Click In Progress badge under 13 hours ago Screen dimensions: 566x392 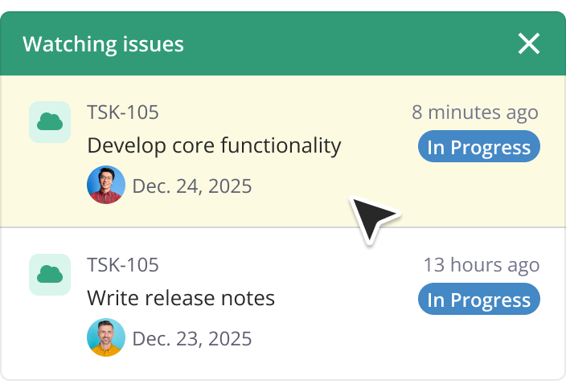click(x=478, y=300)
